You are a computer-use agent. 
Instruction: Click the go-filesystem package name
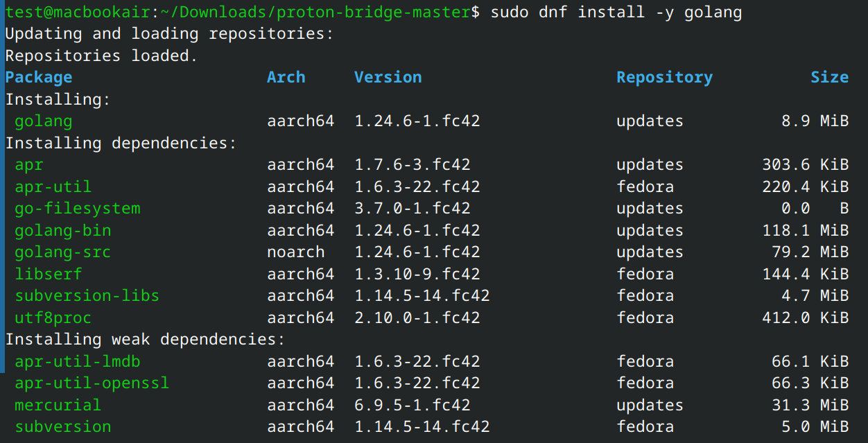pos(77,209)
